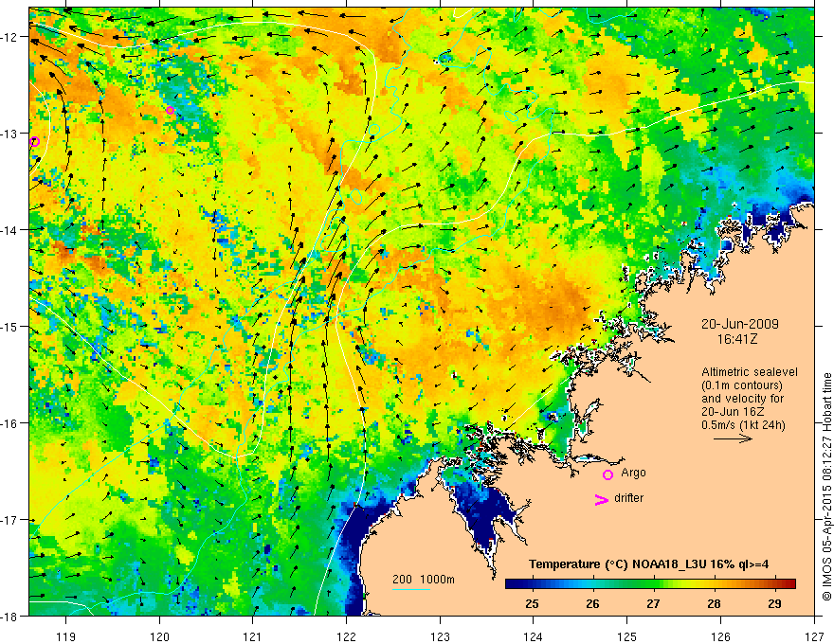Click the IMOS copyright timestamp text
This screenshot has height=644, width=834.
pos(826,486)
